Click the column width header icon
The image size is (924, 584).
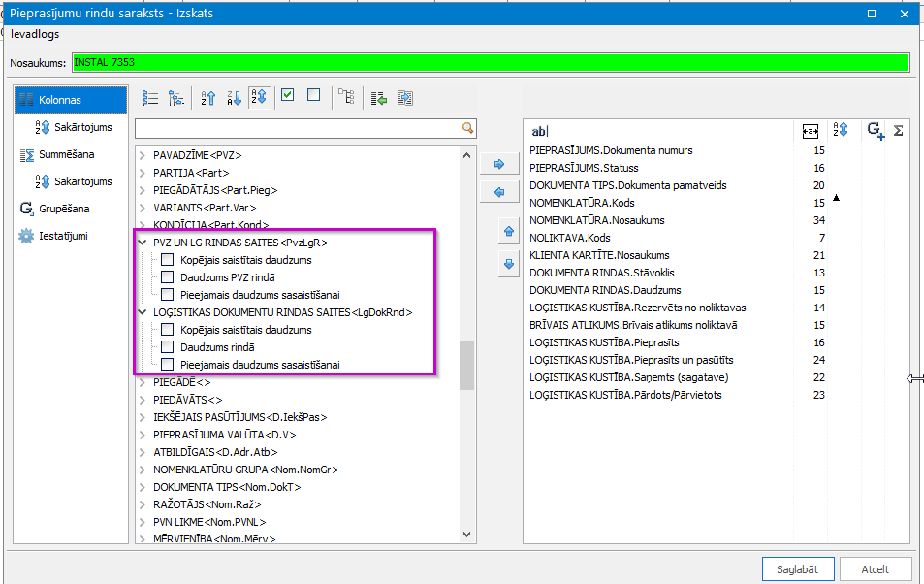[x=811, y=131]
